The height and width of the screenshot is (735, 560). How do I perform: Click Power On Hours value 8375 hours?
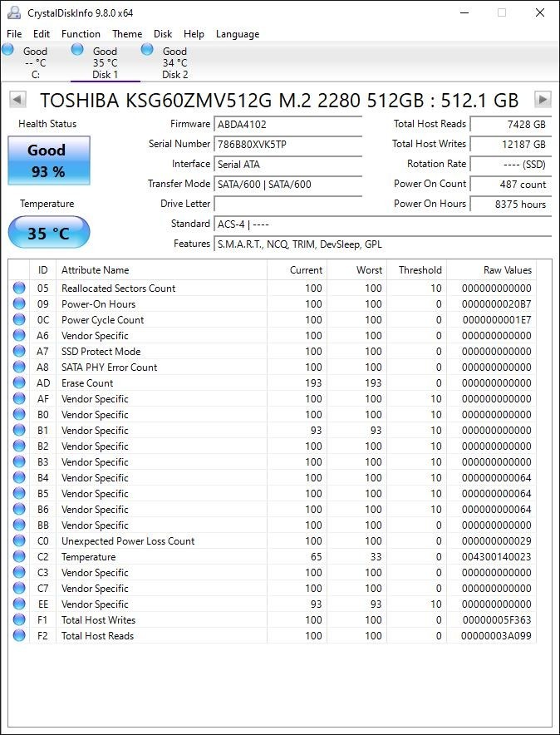(x=511, y=205)
